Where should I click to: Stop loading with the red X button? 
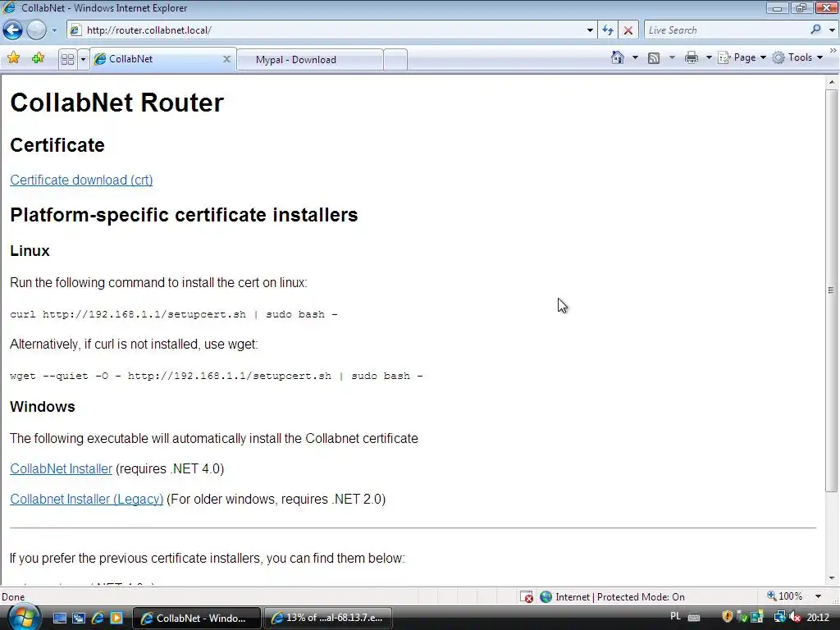coord(628,30)
